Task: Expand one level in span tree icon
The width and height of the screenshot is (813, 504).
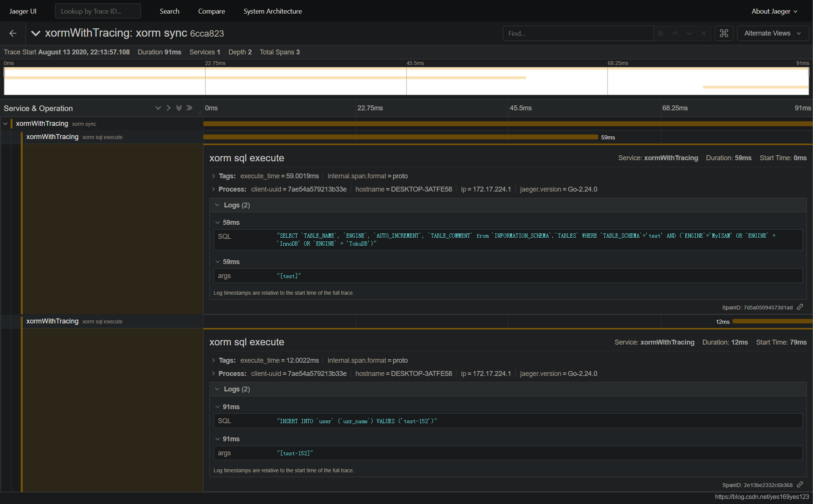Action: point(158,108)
